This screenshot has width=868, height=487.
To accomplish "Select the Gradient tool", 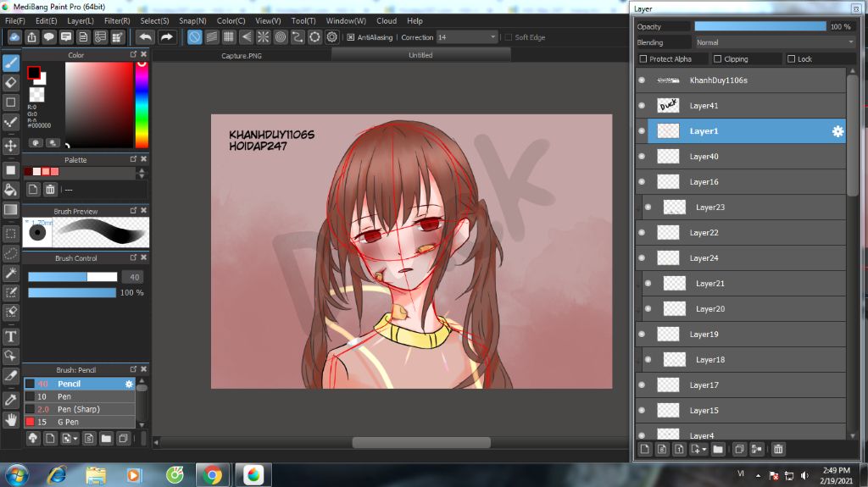I will coord(10,210).
